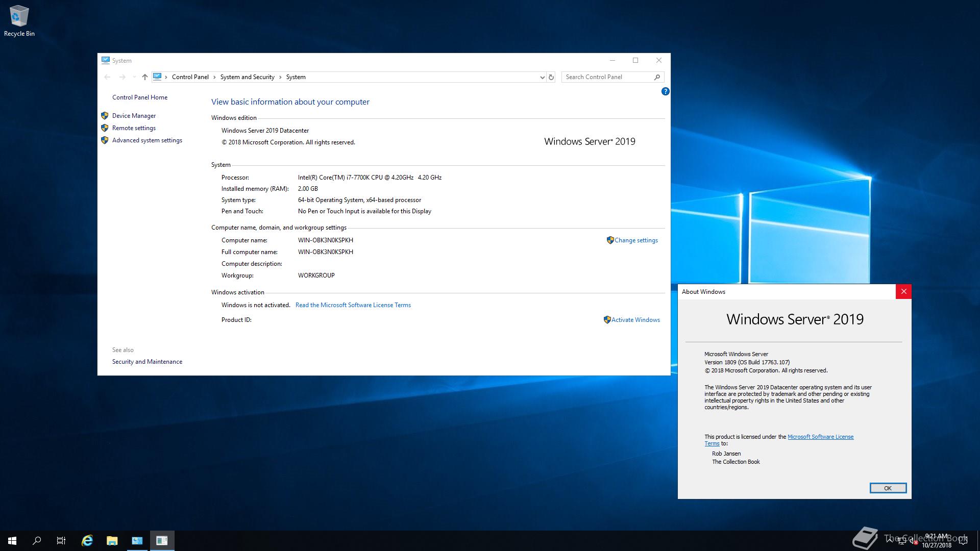This screenshot has height=551, width=980.
Task: Click Change settings link
Action: point(636,240)
